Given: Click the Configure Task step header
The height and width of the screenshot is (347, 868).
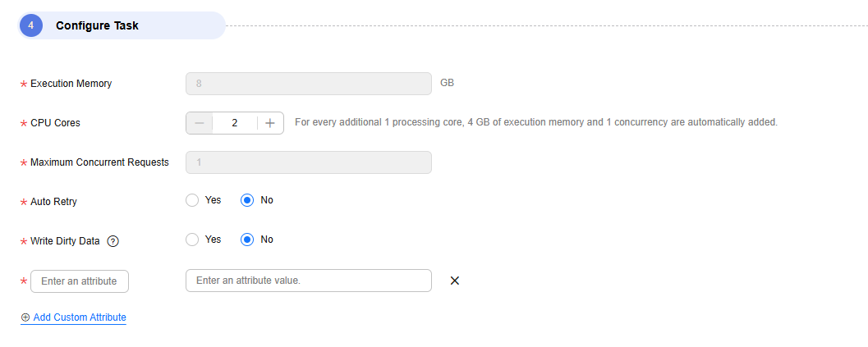Looking at the screenshot, I should click(97, 25).
